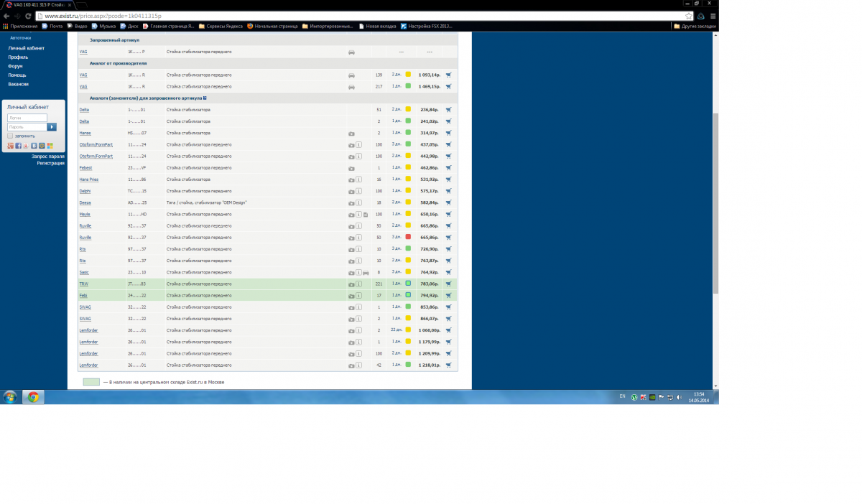
Task: Log in with VK icon
Action: [34, 146]
